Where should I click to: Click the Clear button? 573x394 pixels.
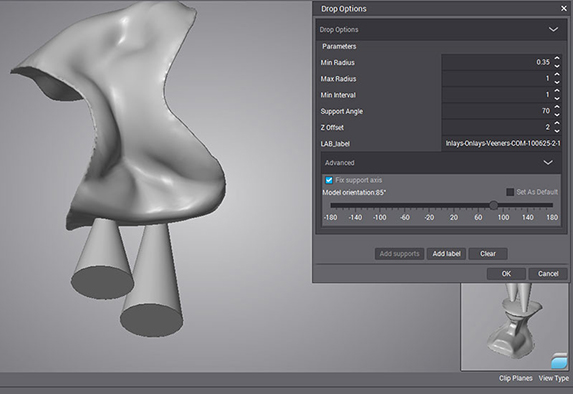click(x=488, y=254)
